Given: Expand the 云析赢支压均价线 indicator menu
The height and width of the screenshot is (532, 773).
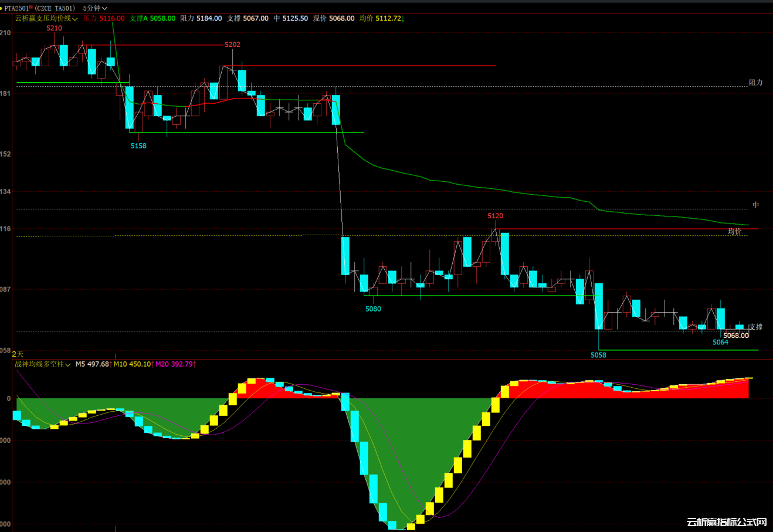Looking at the screenshot, I should (46, 18).
